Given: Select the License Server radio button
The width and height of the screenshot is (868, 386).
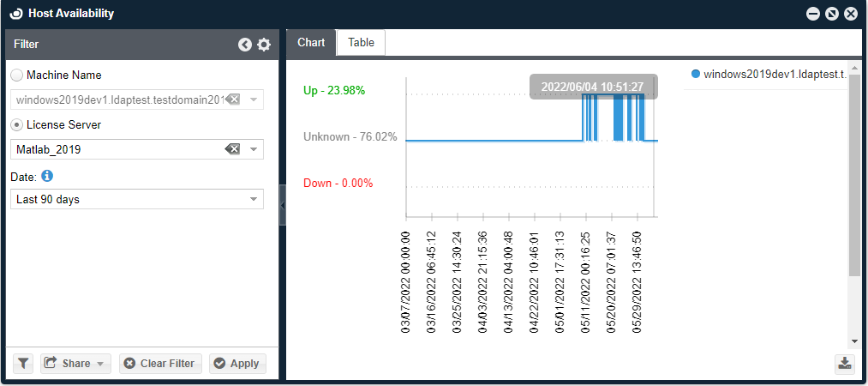Looking at the screenshot, I should point(17,125).
